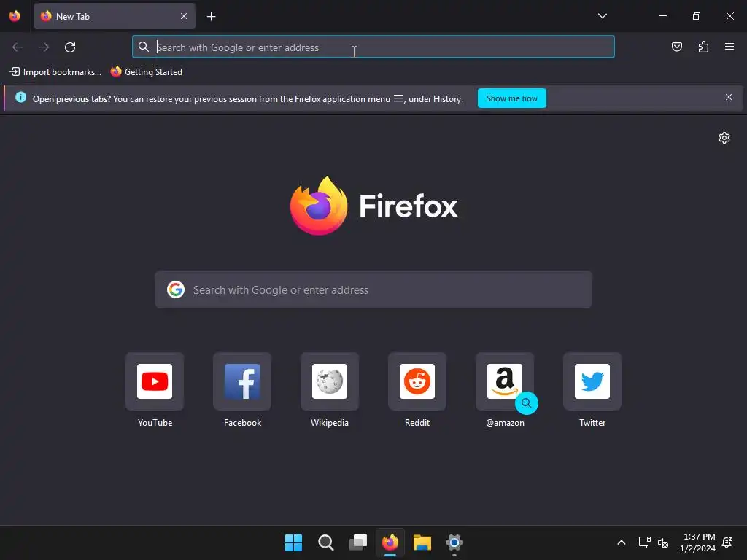Open Save to Pocket icon

676,47
